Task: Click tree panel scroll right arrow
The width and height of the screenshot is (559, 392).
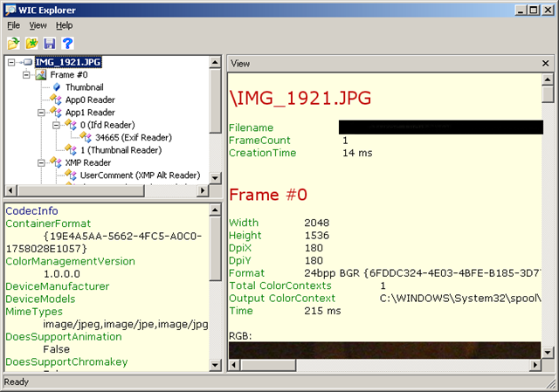Action: [204, 190]
